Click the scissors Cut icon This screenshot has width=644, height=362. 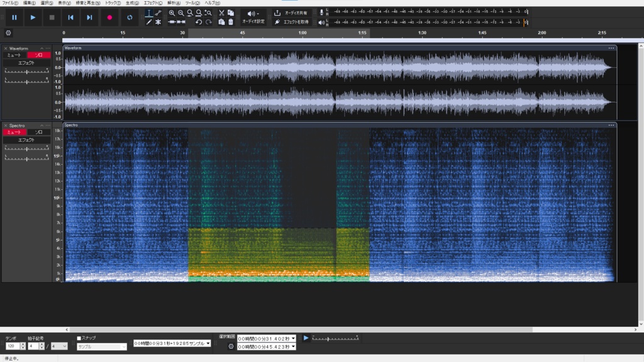tap(222, 12)
